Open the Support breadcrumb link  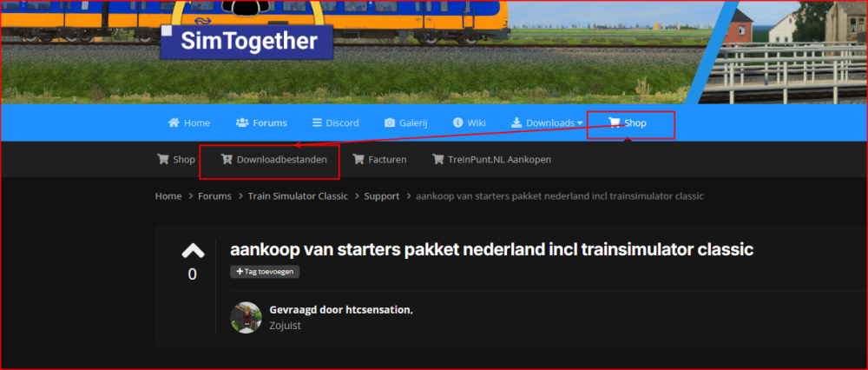381,196
